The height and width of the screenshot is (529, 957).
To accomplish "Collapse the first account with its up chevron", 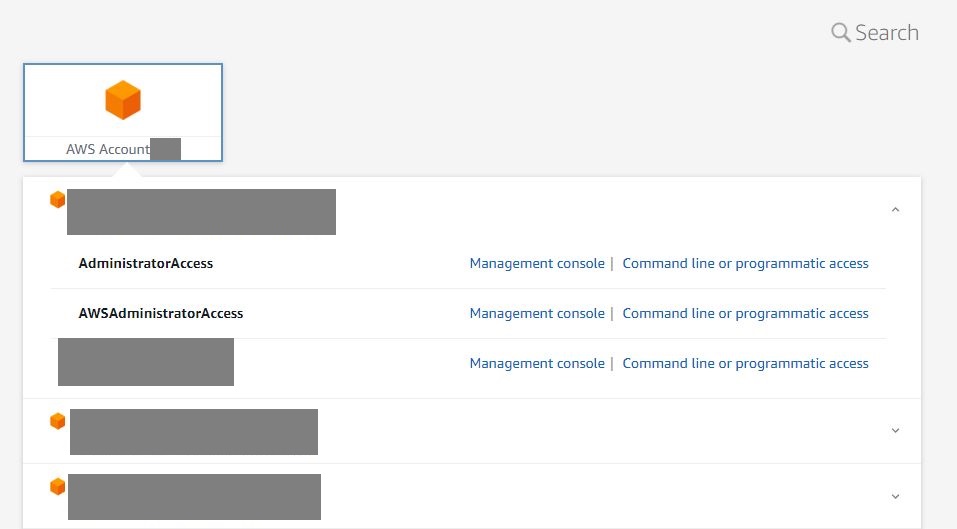I will click(x=895, y=210).
